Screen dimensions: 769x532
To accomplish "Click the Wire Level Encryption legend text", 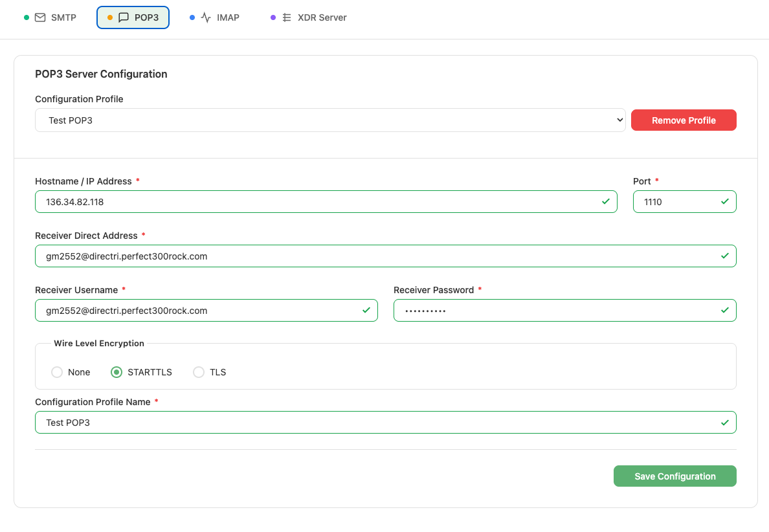I will (99, 343).
